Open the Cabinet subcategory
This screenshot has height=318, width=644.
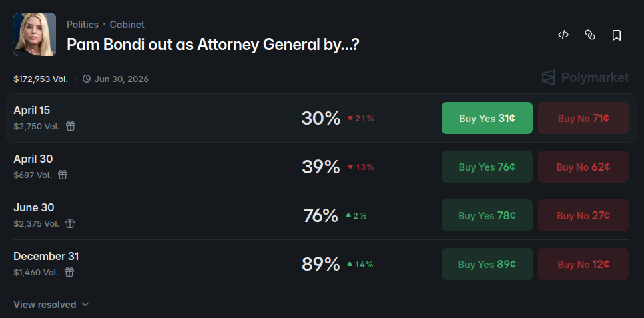pos(127,25)
